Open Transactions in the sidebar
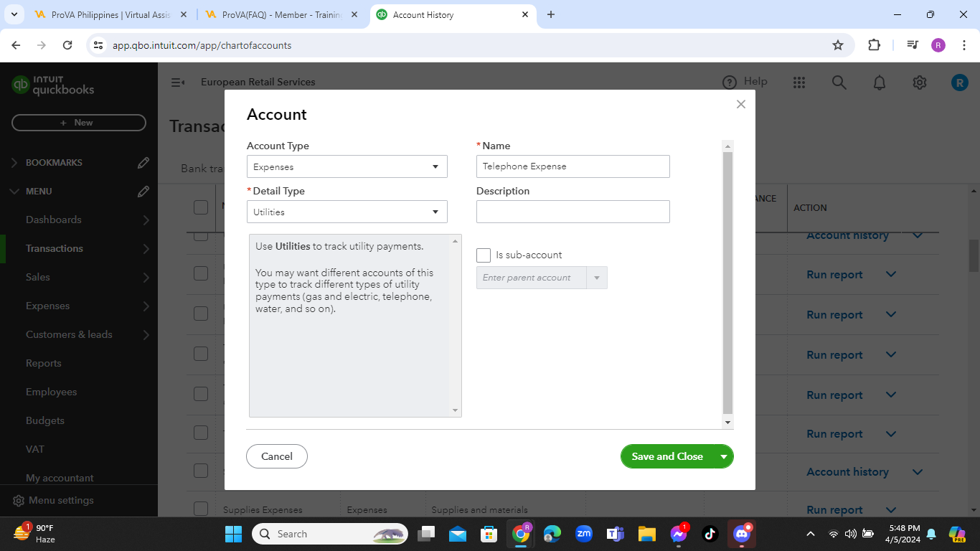Screen dimensions: 980x551 [55, 248]
